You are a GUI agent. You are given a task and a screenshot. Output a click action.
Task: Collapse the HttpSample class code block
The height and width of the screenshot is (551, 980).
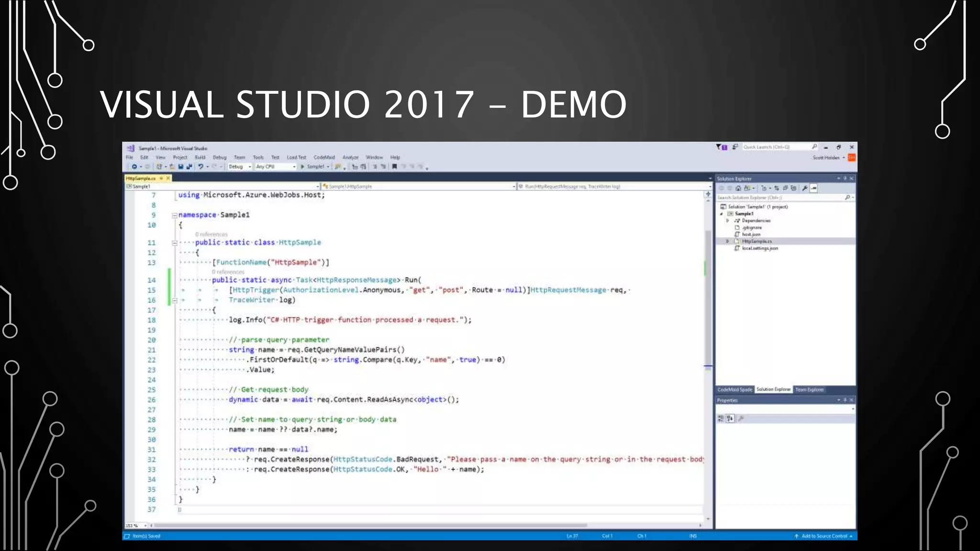click(x=175, y=243)
